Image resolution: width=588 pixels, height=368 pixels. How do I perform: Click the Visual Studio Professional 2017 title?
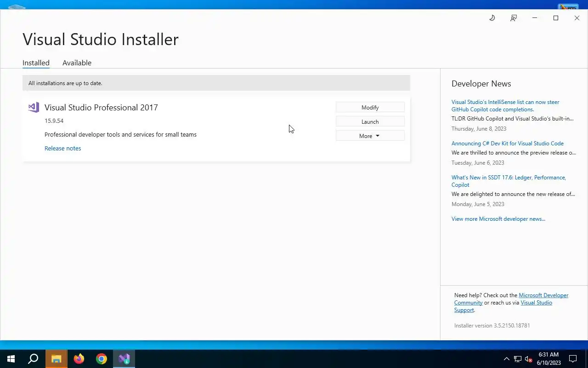pyautogui.click(x=101, y=108)
